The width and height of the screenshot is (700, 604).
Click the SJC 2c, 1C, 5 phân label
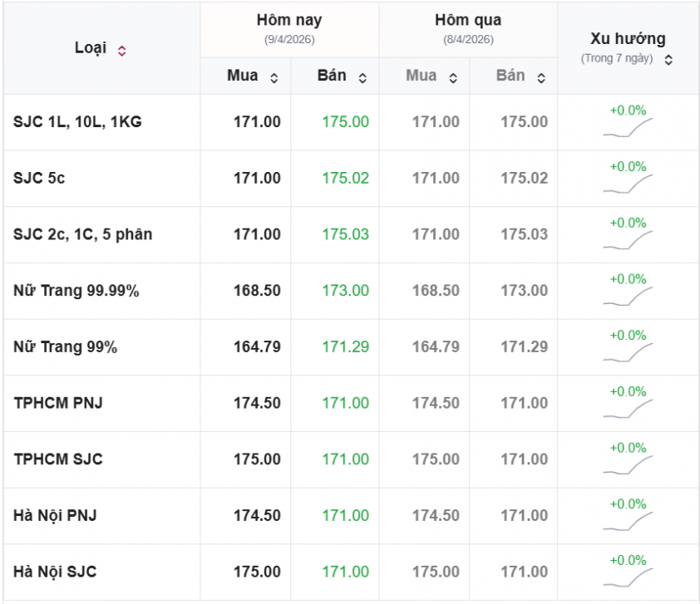click(82, 234)
